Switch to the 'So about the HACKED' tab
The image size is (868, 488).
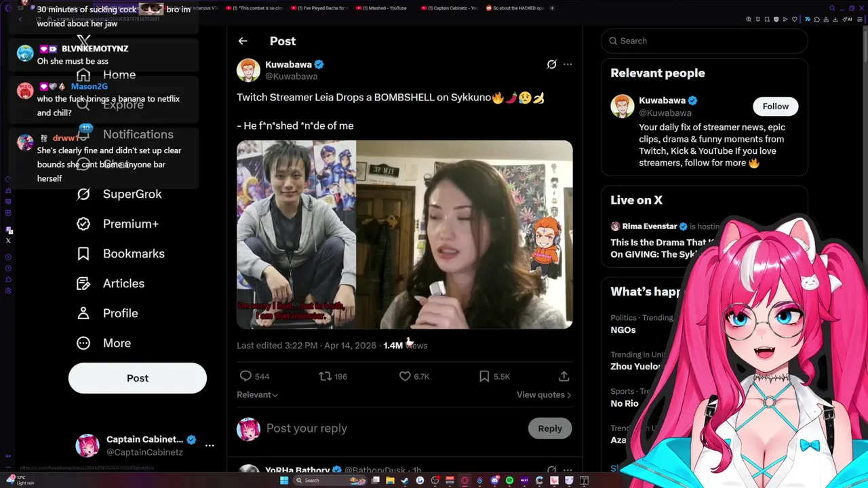pos(515,8)
